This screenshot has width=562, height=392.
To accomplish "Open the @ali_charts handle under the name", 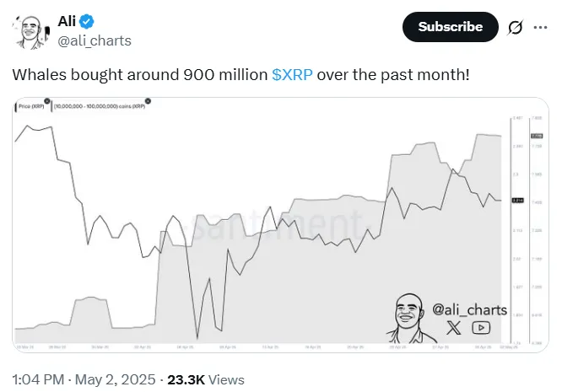I will click(x=95, y=40).
